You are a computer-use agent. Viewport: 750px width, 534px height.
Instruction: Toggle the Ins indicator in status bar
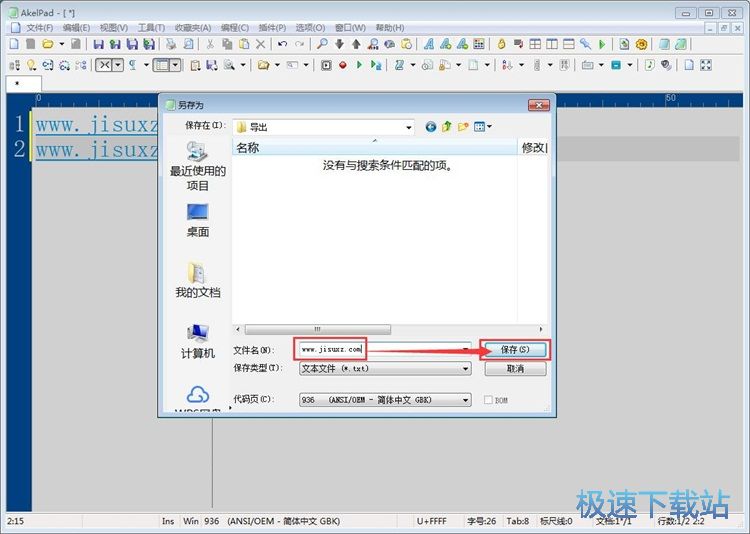[168, 521]
